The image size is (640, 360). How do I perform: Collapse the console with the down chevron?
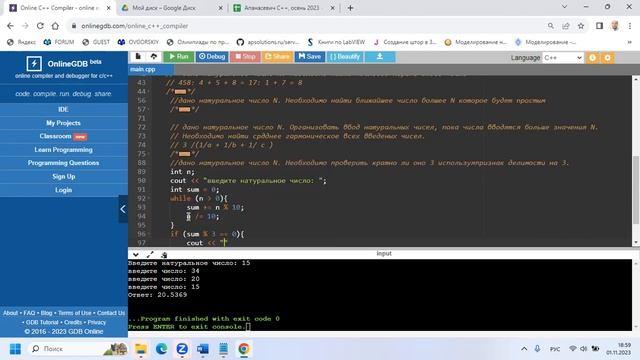[x=136, y=254]
